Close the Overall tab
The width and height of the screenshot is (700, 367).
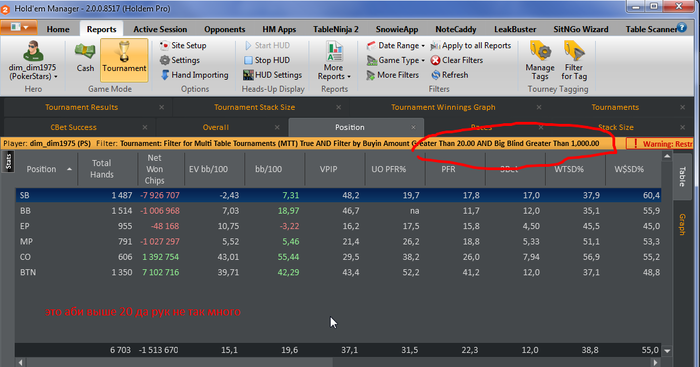point(277,127)
